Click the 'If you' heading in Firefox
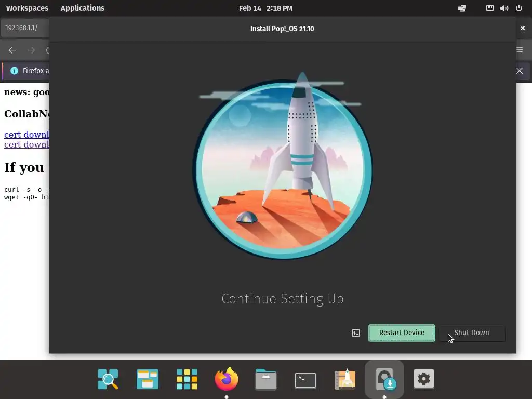The width and height of the screenshot is (532, 399). (24, 168)
